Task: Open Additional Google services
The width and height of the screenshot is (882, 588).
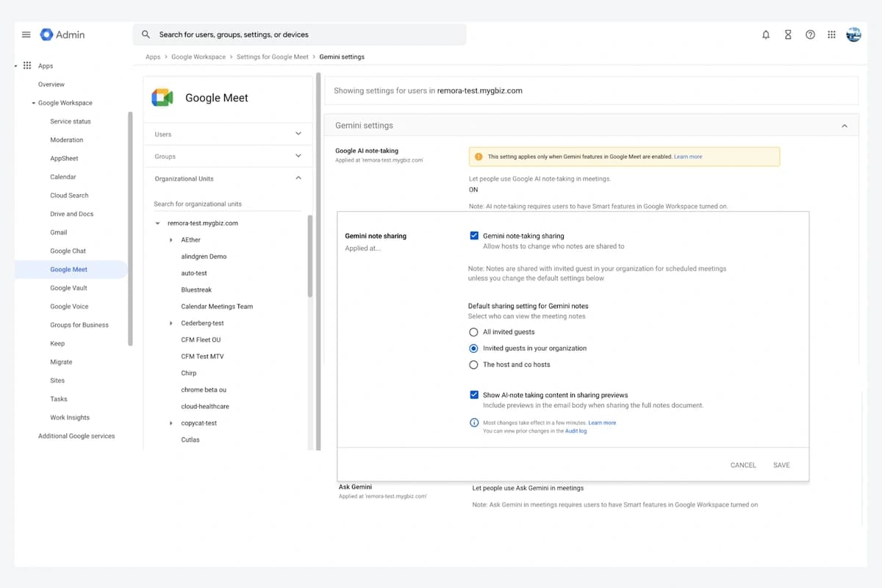Action: [76, 436]
